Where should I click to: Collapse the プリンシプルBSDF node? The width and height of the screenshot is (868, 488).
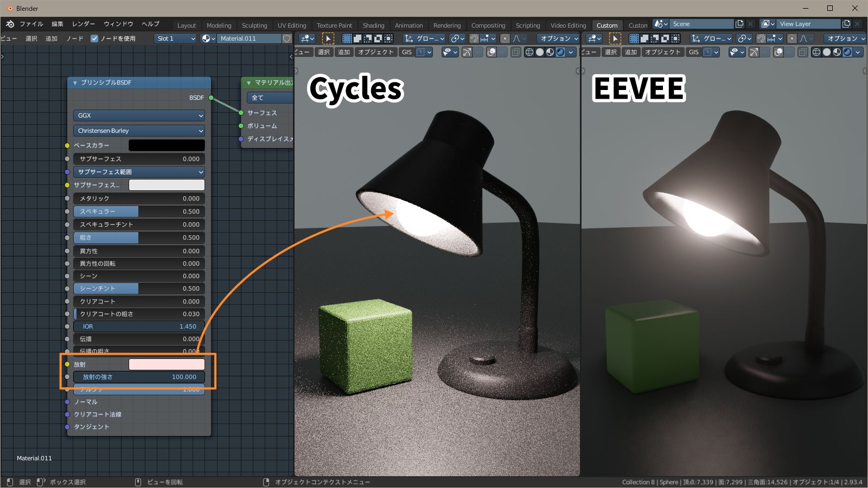click(75, 82)
